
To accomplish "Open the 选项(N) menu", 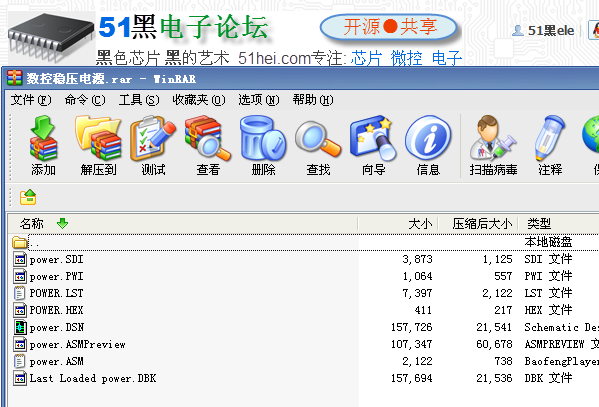I will (259, 100).
